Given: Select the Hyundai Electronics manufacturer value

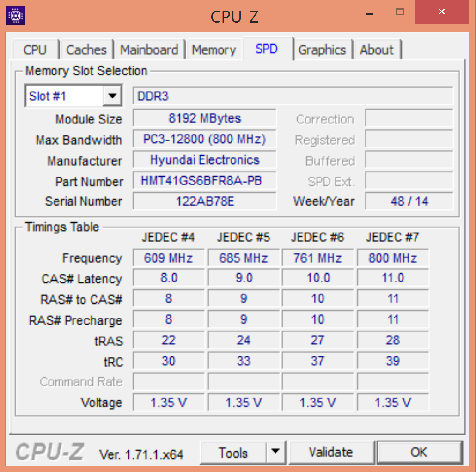Looking at the screenshot, I should pyautogui.click(x=205, y=160).
